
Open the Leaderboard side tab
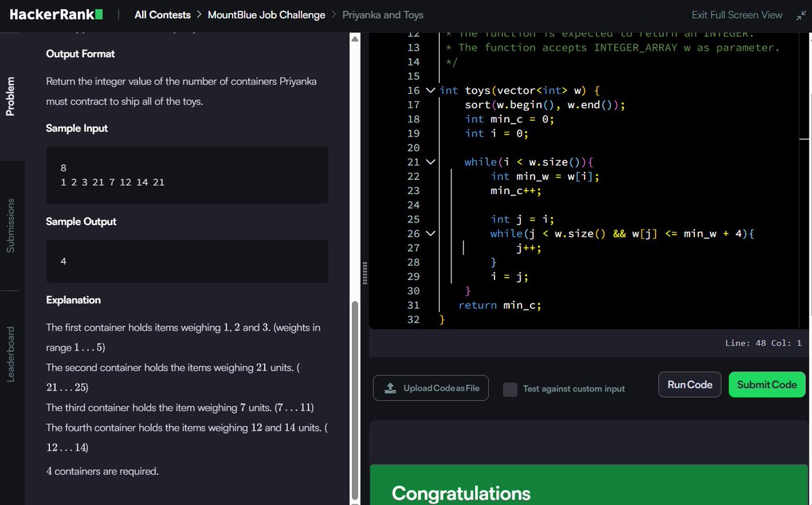[x=10, y=354]
